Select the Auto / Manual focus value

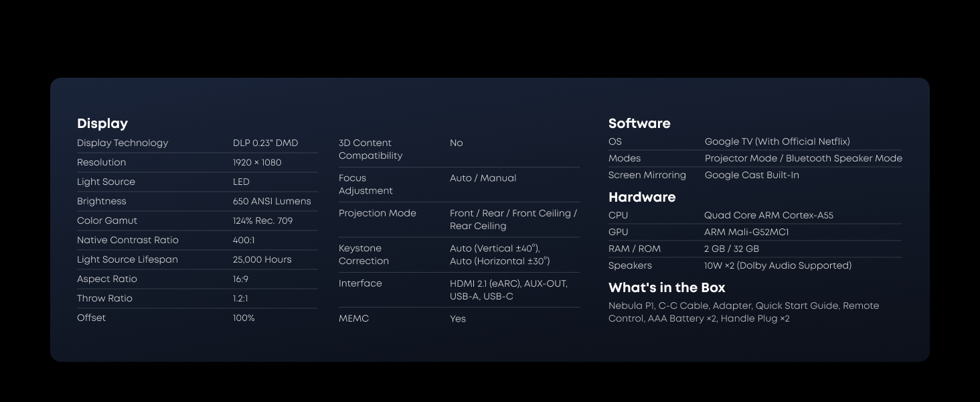tap(483, 178)
